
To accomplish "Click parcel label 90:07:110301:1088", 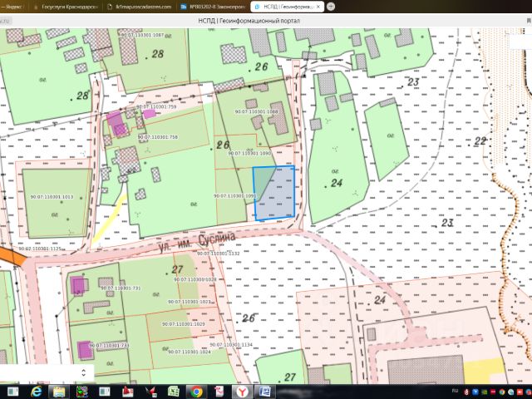I will coord(257,111).
